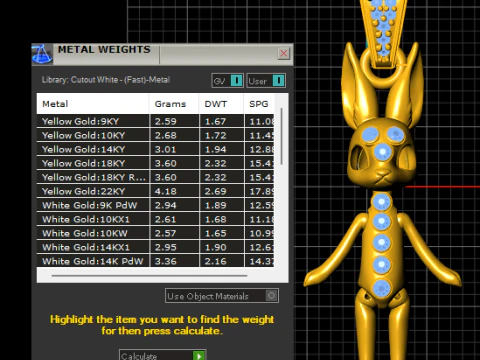Select the Yellow Gold:14KY row
Viewport: 480px width, 360px height.
click(x=155, y=149)
